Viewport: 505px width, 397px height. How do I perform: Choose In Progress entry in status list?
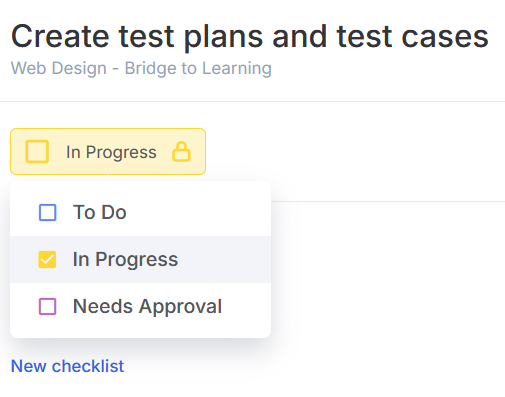tap(140, 259)
